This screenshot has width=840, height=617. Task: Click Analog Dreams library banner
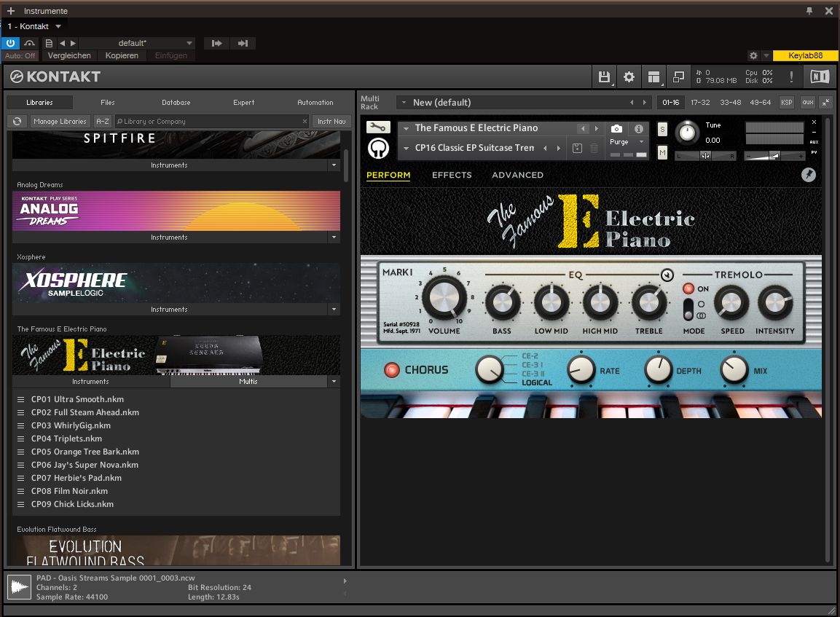tap(176, 211)
